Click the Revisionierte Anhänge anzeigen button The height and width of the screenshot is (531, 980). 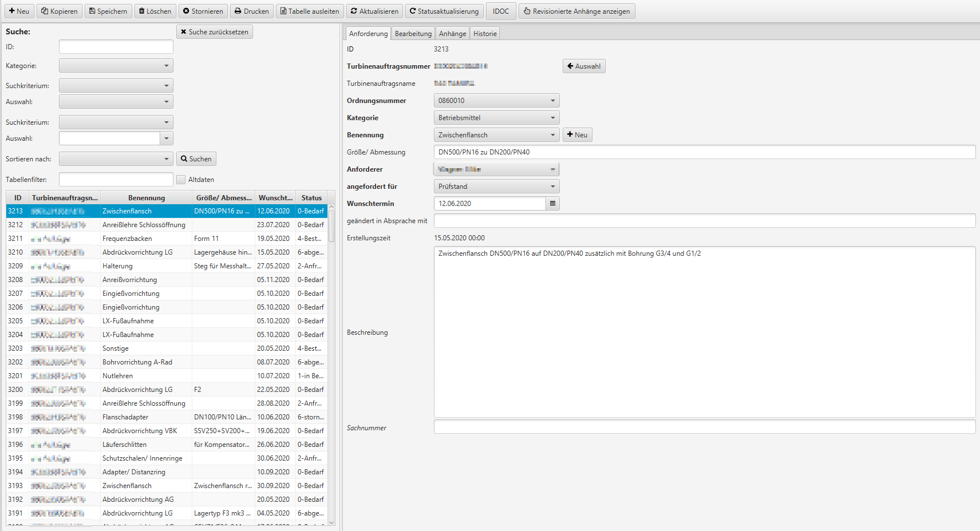(576, 11)
